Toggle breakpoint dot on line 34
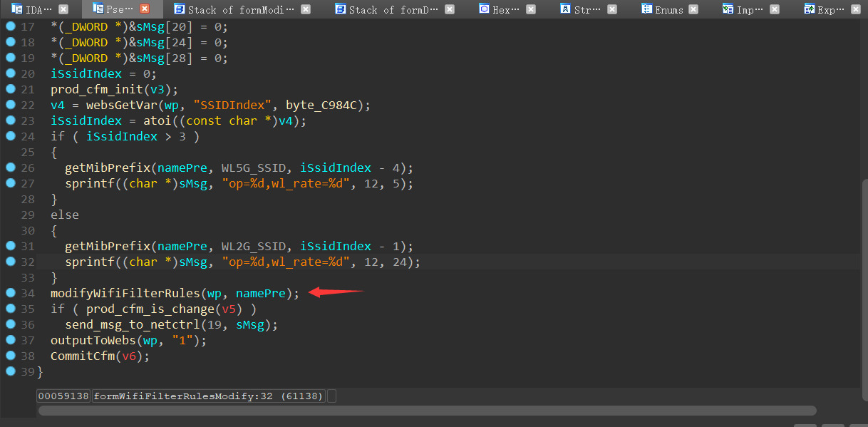Screen dimensions: 868x427 (10, 292)
